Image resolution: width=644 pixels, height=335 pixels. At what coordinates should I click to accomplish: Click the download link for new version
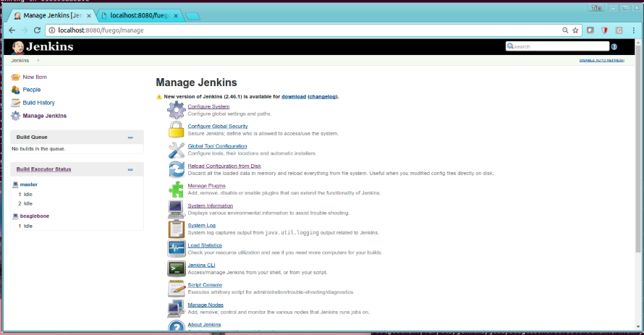point(294,96)
